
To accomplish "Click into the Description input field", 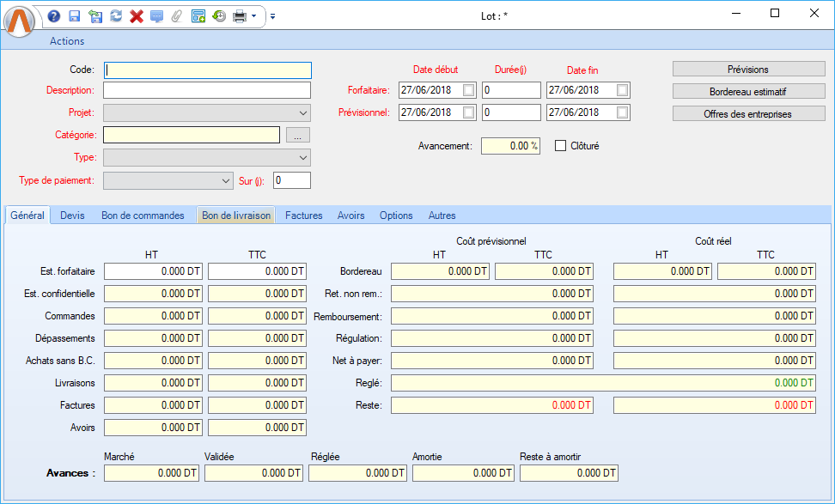I will click(207, 90).
